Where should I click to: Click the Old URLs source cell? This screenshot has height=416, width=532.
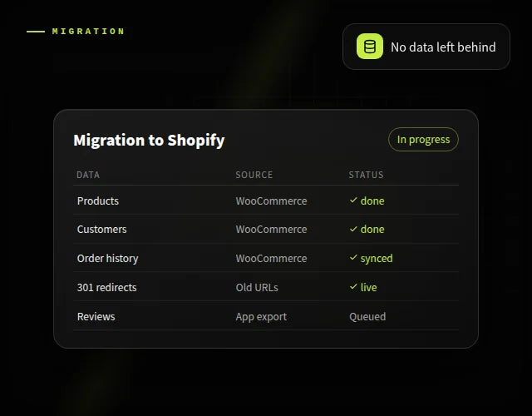257,288
